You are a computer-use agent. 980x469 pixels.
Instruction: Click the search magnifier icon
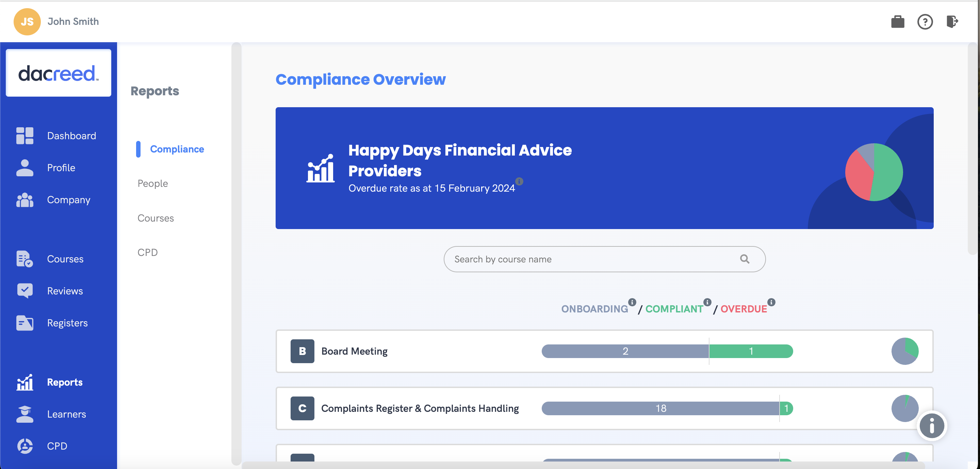click(x=745, y=259)
